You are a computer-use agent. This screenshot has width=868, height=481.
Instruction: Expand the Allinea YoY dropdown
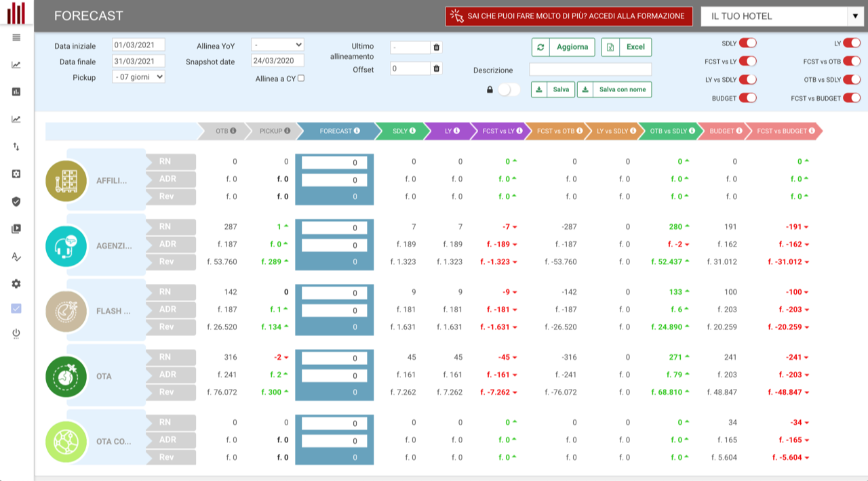277,45
